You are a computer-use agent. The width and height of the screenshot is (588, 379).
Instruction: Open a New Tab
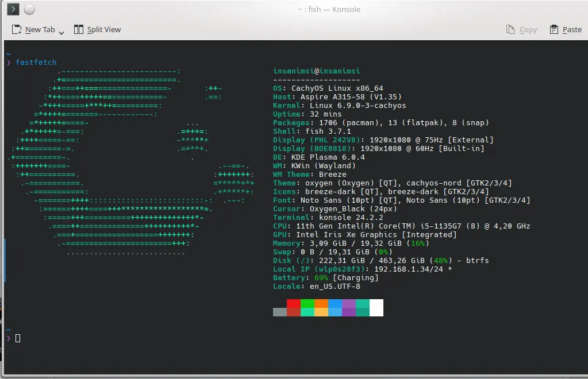click(33, 30)
